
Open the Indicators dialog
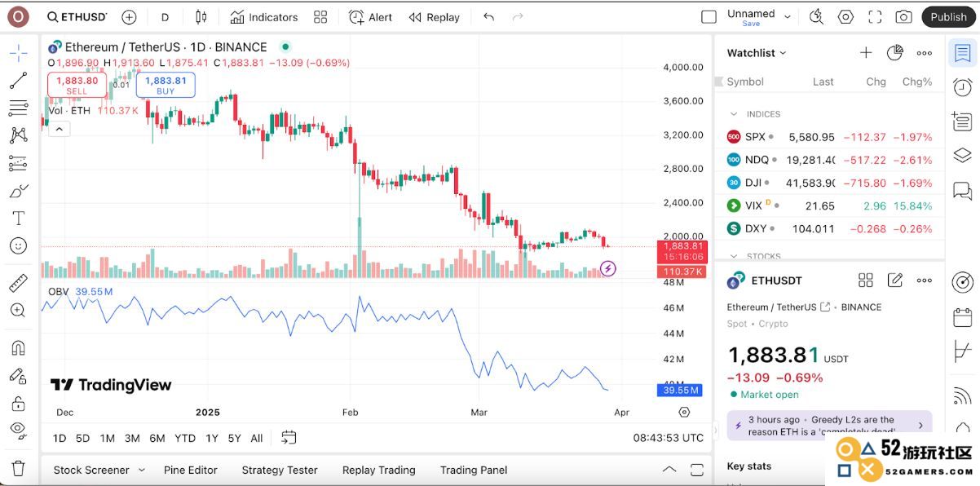coord(263,17)
